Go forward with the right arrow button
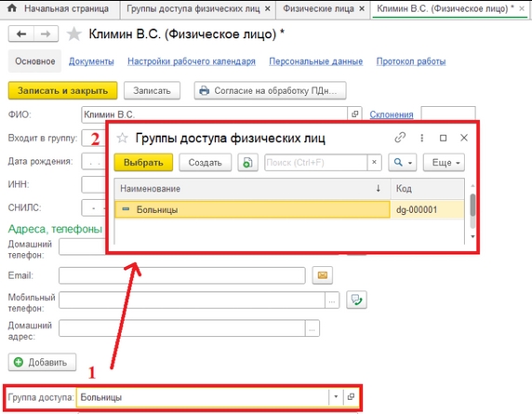532x414 pixels. click(46, 33)
